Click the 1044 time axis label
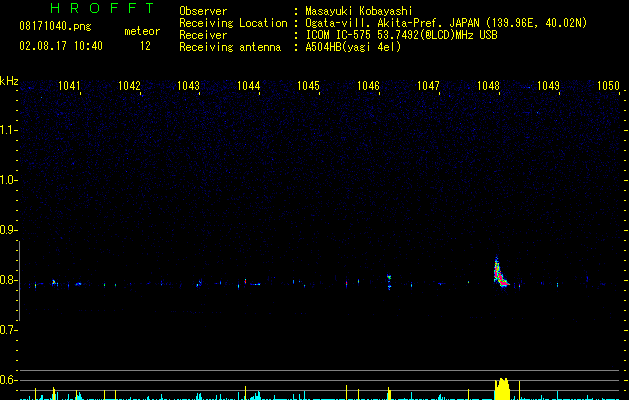The width and height of the screenshot is (629, 400). pos(249,86)
